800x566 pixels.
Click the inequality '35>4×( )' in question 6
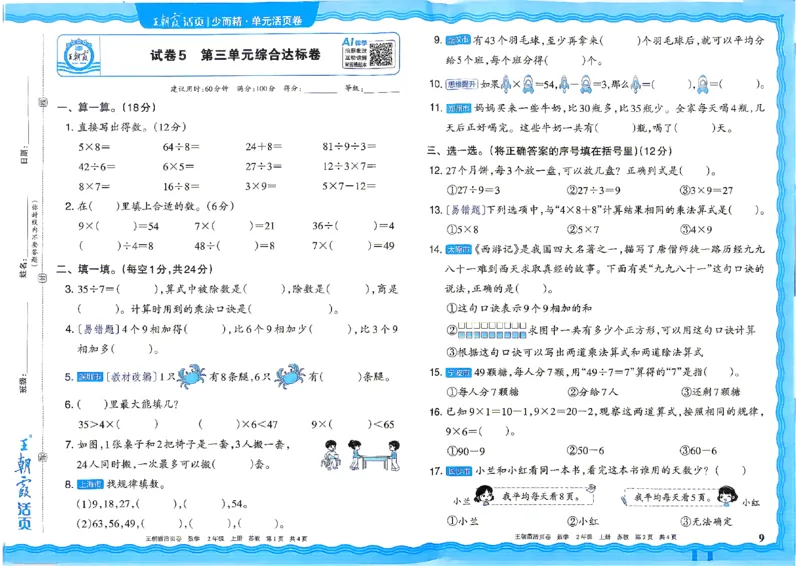pos(118,425)
